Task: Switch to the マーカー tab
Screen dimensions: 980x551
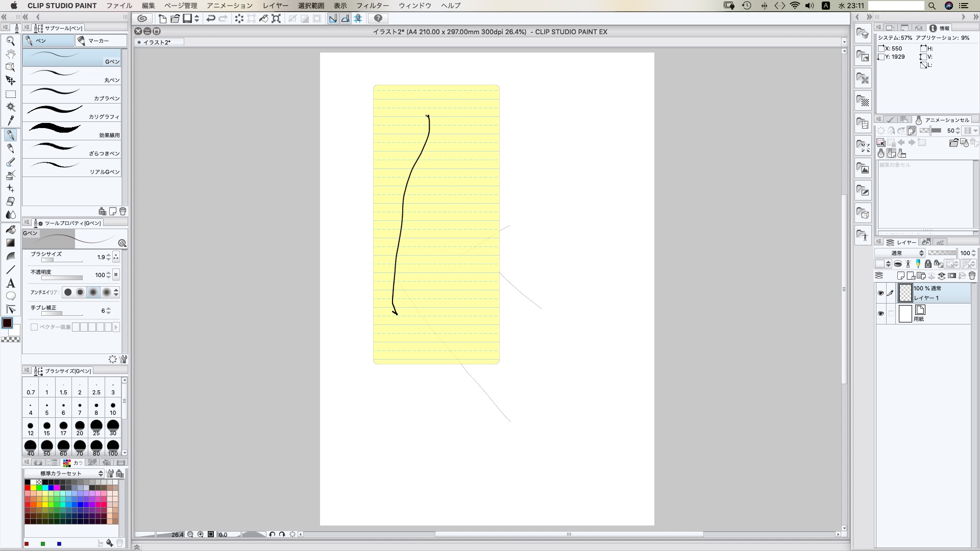Action: (x=101, y=41)
